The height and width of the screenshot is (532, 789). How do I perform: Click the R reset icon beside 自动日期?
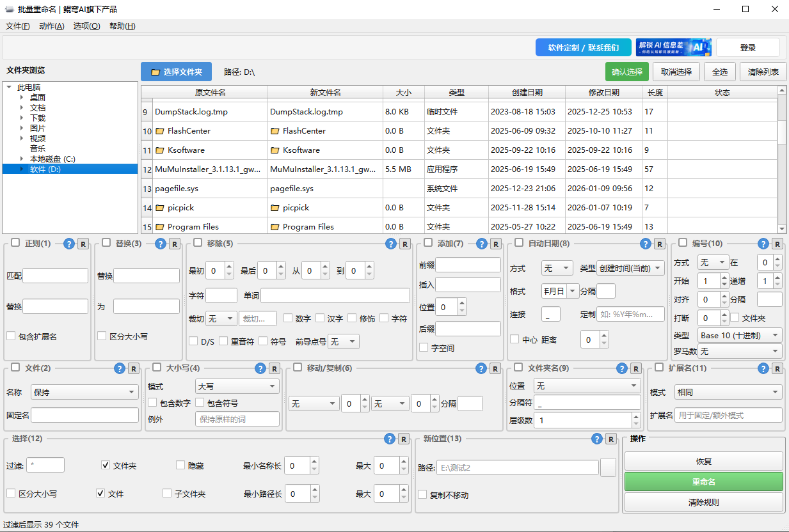(658, 244)
